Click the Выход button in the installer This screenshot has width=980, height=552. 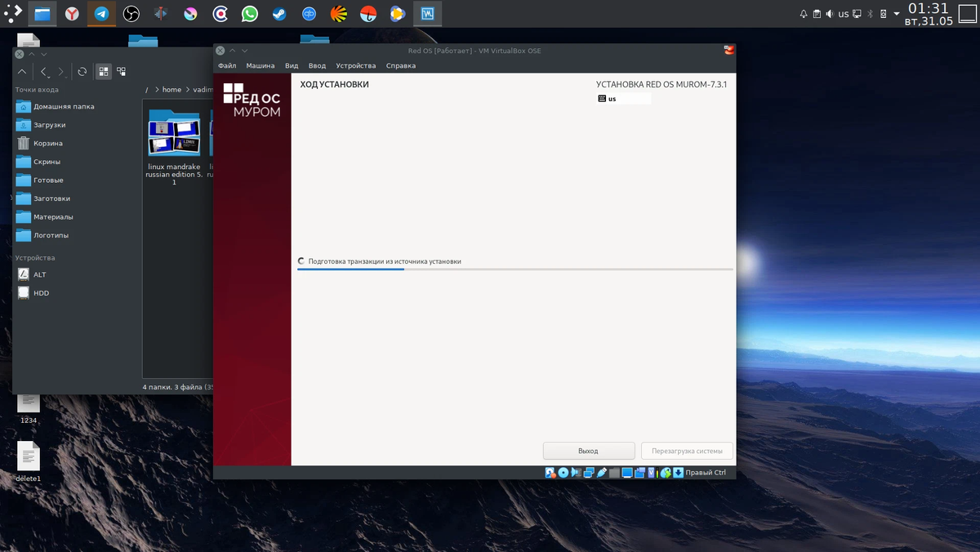click(x=589, y=451)
